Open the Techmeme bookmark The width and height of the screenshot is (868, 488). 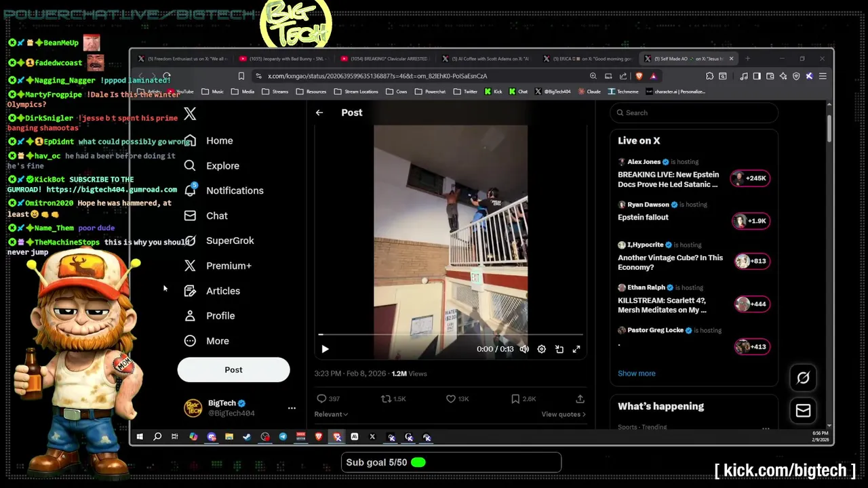click(623, 91)
